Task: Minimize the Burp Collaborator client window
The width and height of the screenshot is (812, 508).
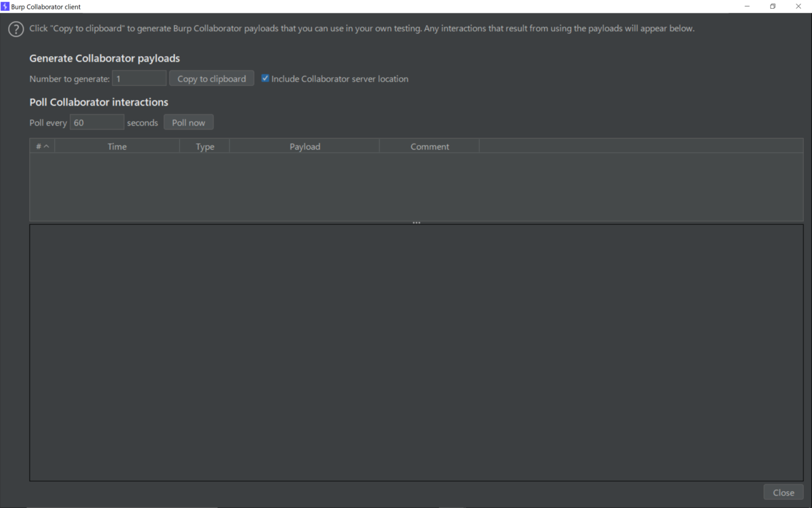Action: coord(747,6)
